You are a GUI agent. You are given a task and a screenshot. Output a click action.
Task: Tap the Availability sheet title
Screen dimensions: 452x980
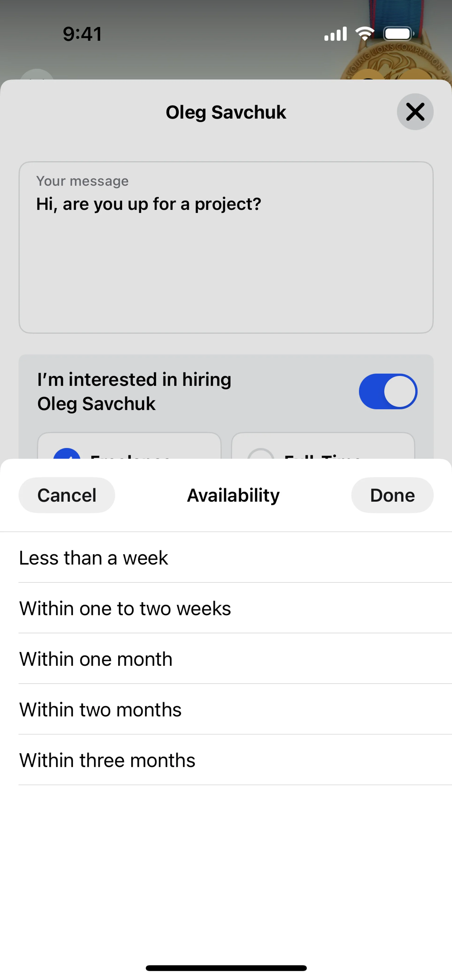[x=233, y=495]
